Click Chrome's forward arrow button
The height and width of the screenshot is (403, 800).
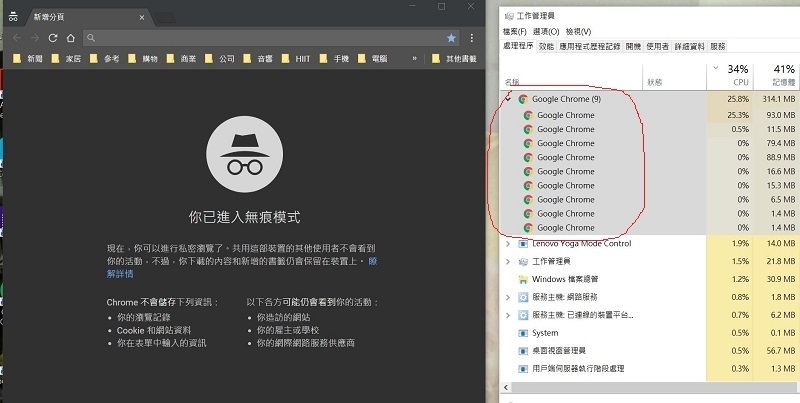35,38
